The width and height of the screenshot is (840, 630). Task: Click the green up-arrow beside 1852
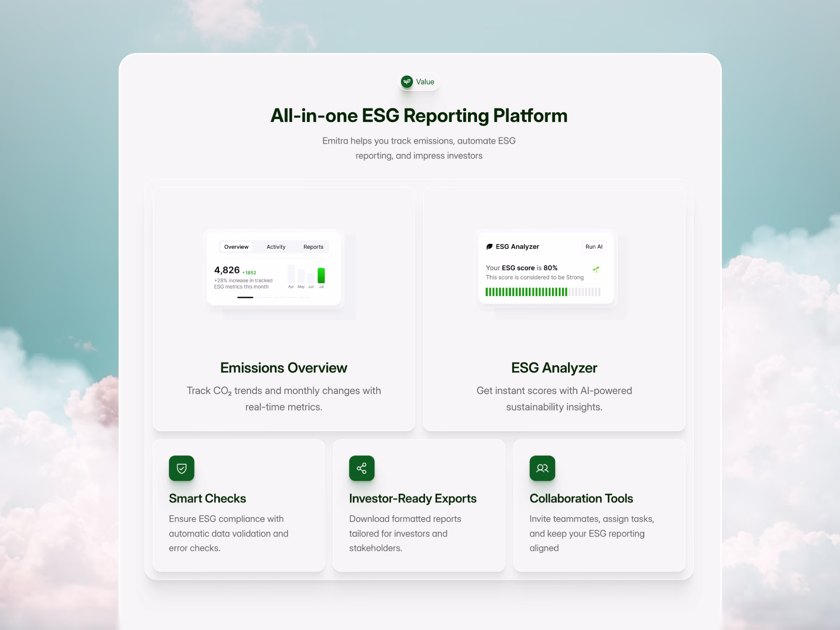tap(243, 273)
